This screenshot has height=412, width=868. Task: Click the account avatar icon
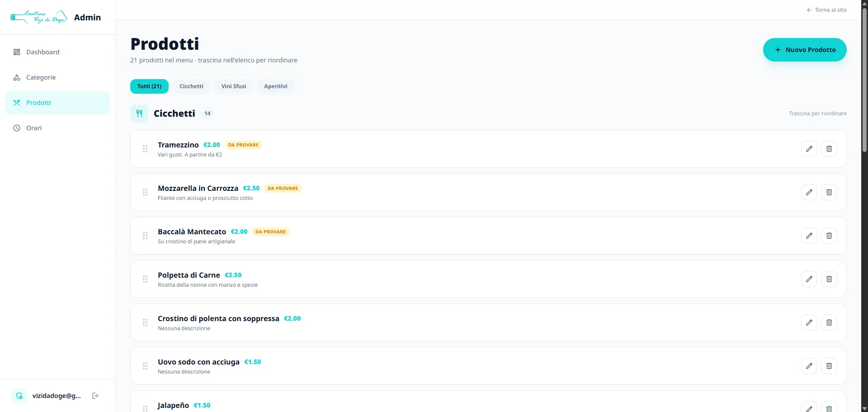pos(19,396)
